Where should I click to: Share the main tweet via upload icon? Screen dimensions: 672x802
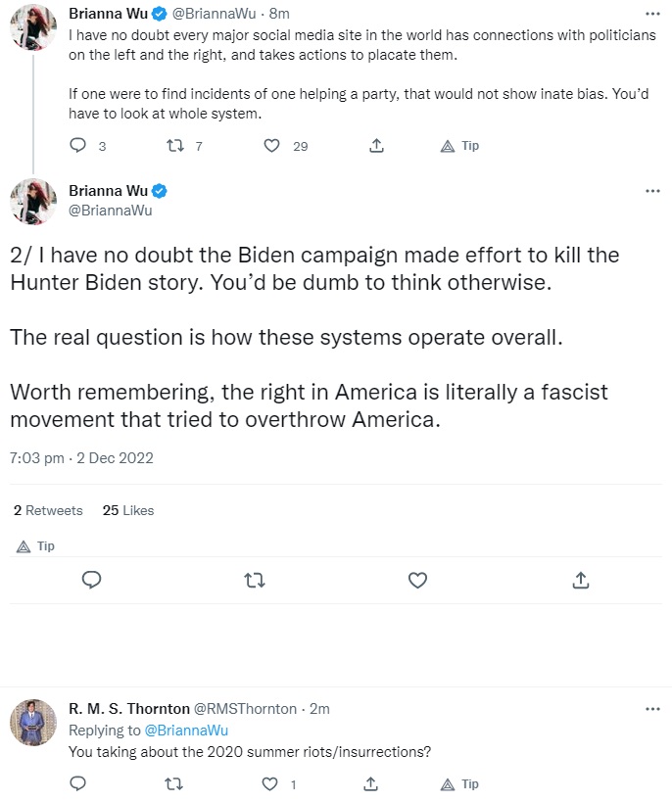(x=580, y=580)
